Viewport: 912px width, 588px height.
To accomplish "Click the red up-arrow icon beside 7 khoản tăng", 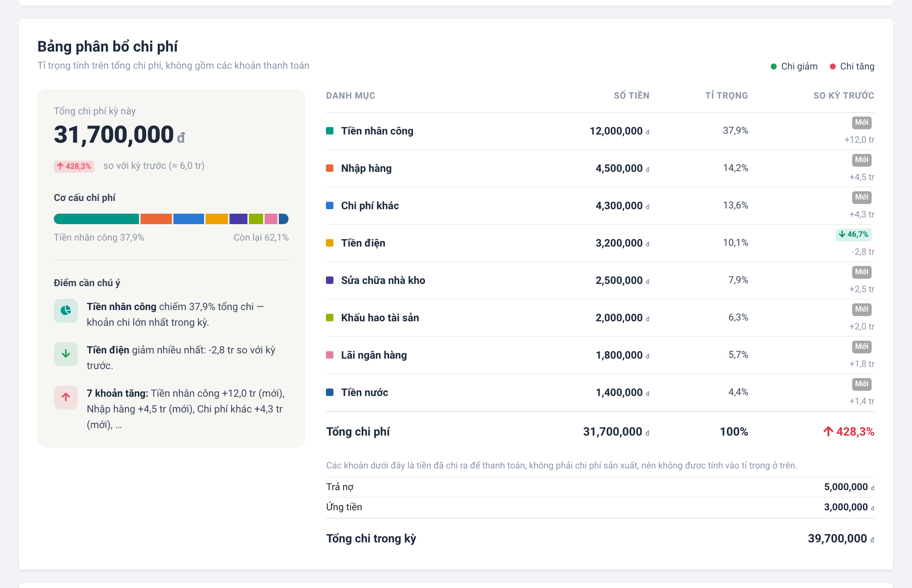I will pyautogui.click(x=66, y=397).
